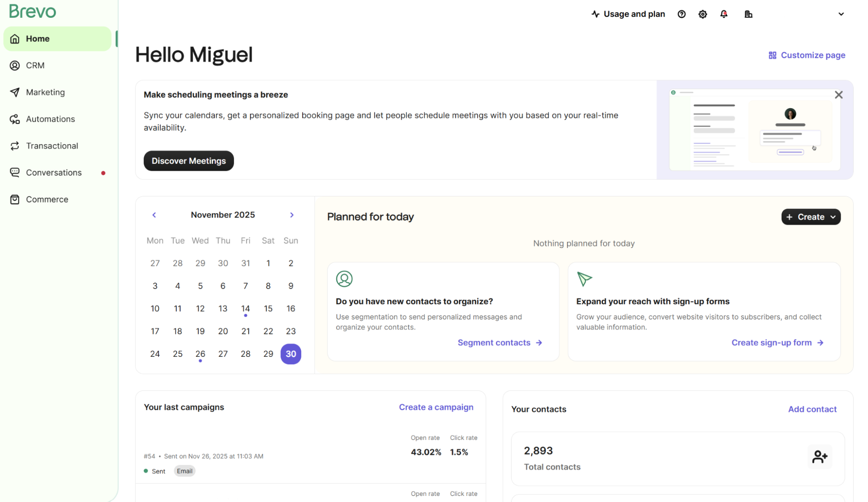Follow the Segment contacts link
Viewport: 868px width, 502px height.
494,342
